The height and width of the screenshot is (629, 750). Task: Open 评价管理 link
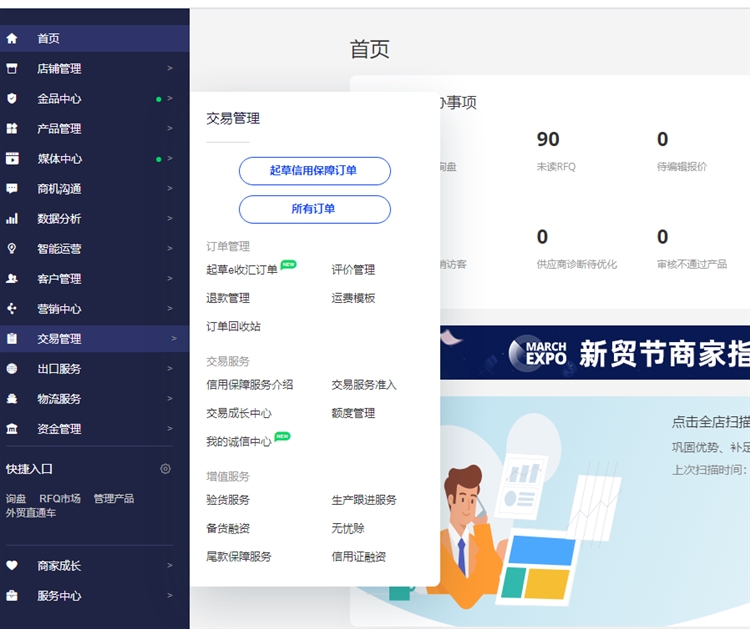pyautogui.click(x=353, y=270)
